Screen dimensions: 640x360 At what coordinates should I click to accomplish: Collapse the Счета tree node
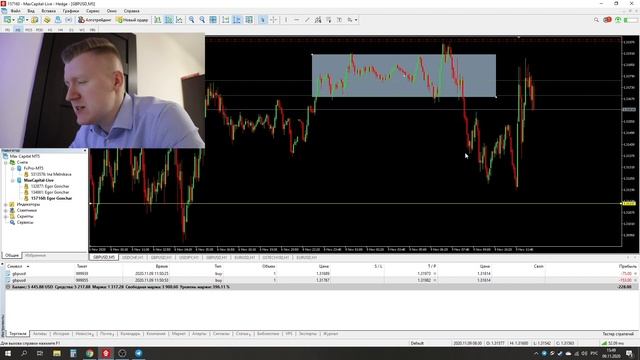(6, 162)
